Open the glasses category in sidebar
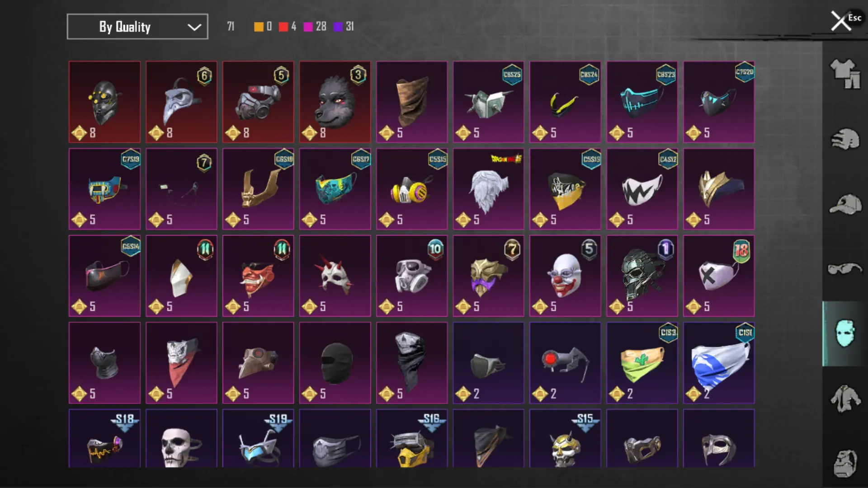This screenshot has width=868, height=488. pyautogui.click(x=844, y=269)
